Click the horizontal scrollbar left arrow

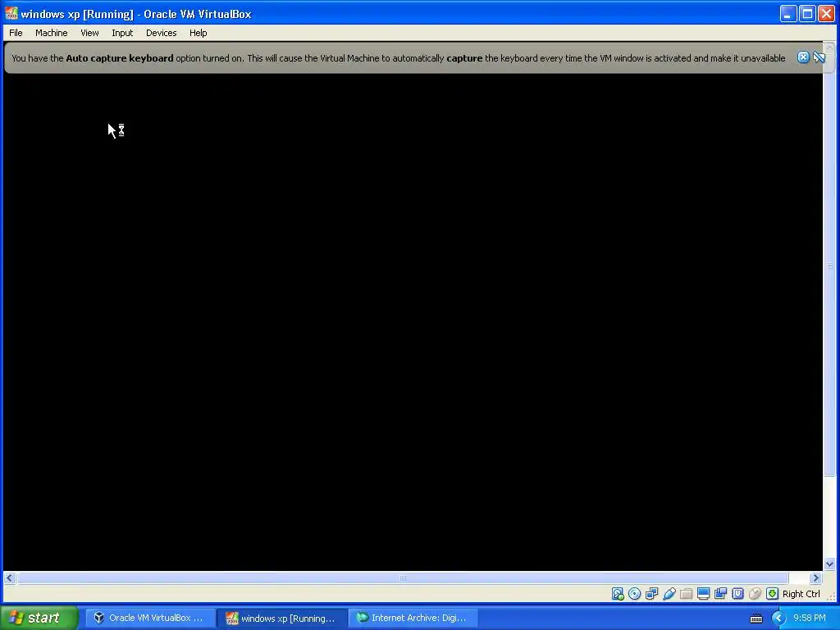9,578
